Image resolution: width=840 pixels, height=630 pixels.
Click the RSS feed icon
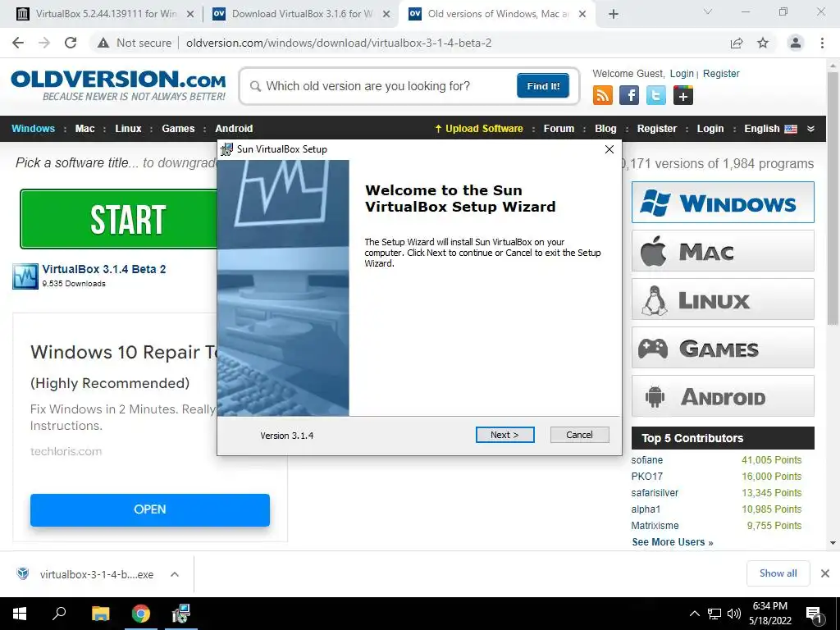(603, 95)
